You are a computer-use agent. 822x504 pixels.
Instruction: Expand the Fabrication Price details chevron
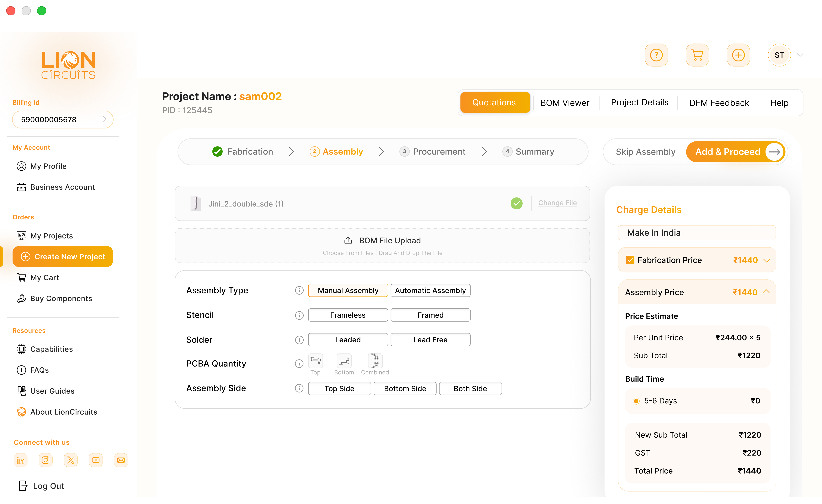pos(767,260)
